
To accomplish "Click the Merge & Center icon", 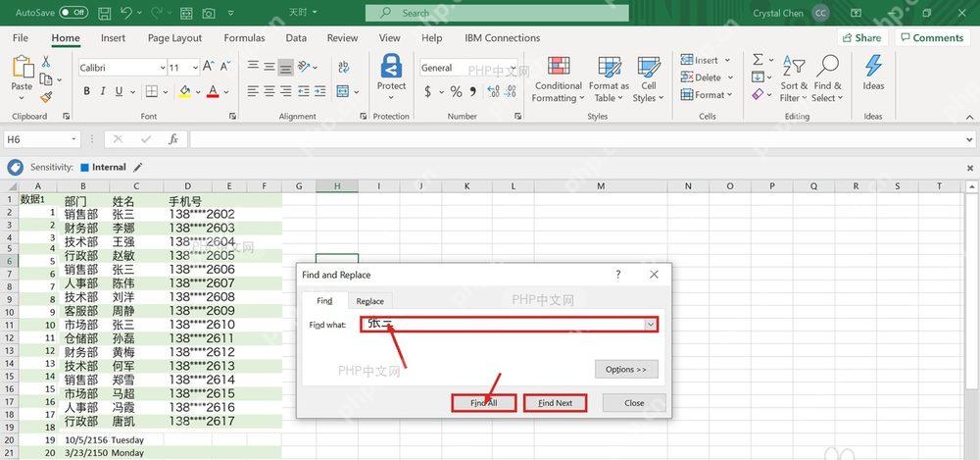I will pos(342,91).
